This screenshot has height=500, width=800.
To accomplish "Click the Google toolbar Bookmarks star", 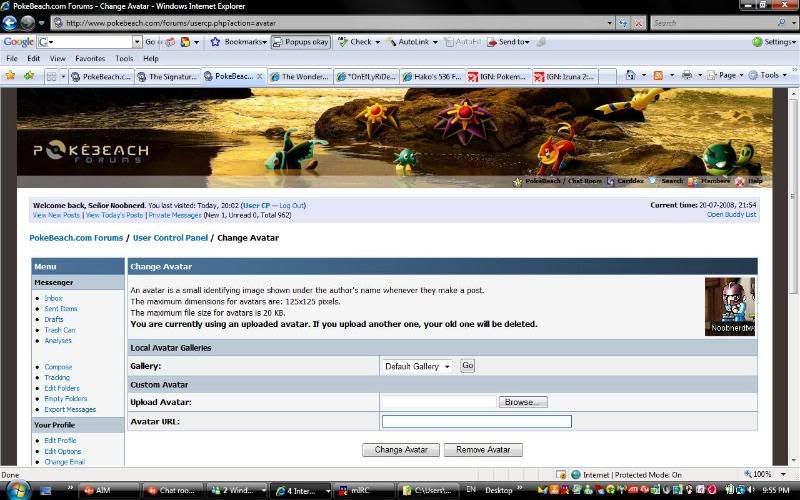I will [216, 42].
